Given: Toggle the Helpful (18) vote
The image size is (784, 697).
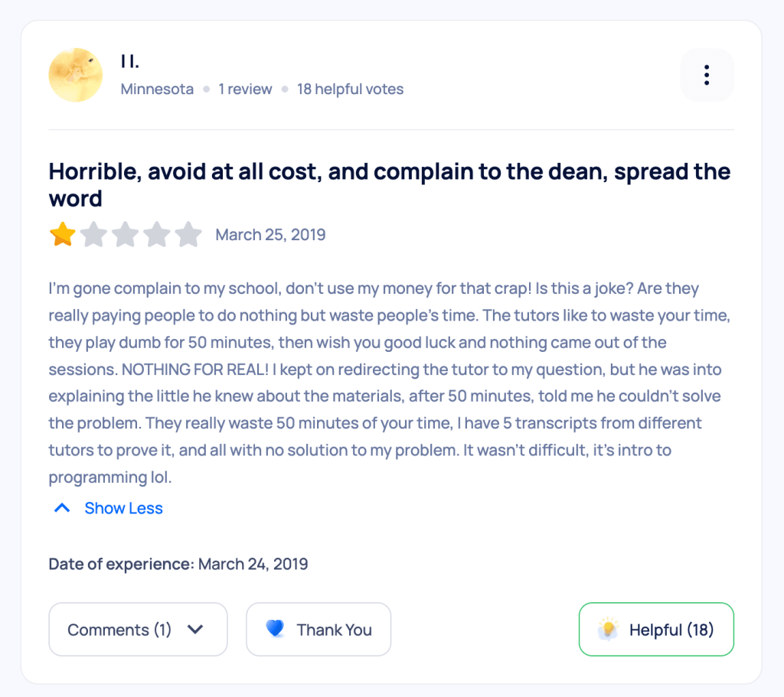Looking at the screenshot, I should pos(655,629).
